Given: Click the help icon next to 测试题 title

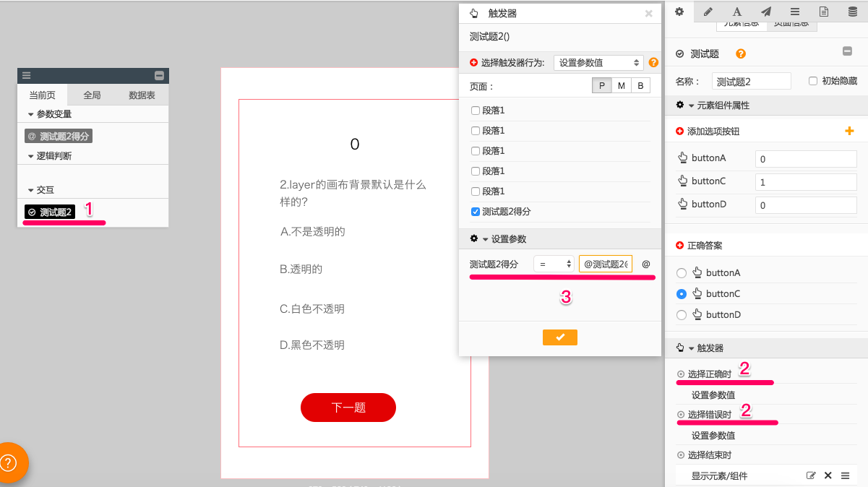Looking at the screenshot, I should pyautogui.click(x=740, y=53).
